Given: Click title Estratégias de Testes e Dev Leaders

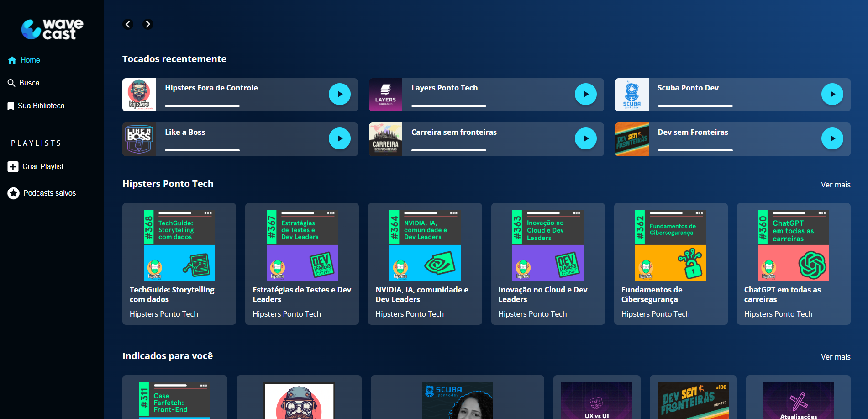Looking at the screenshot, I should [302, 295].
